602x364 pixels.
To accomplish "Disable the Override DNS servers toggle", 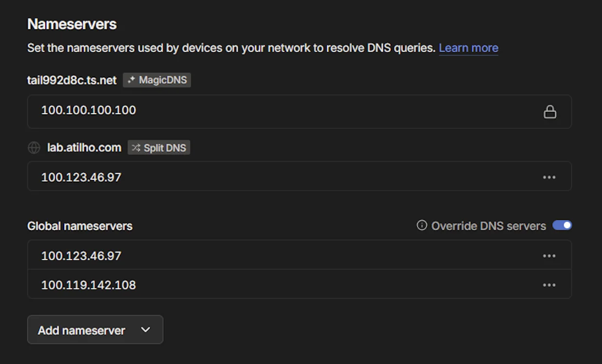I will coord(562,225).
